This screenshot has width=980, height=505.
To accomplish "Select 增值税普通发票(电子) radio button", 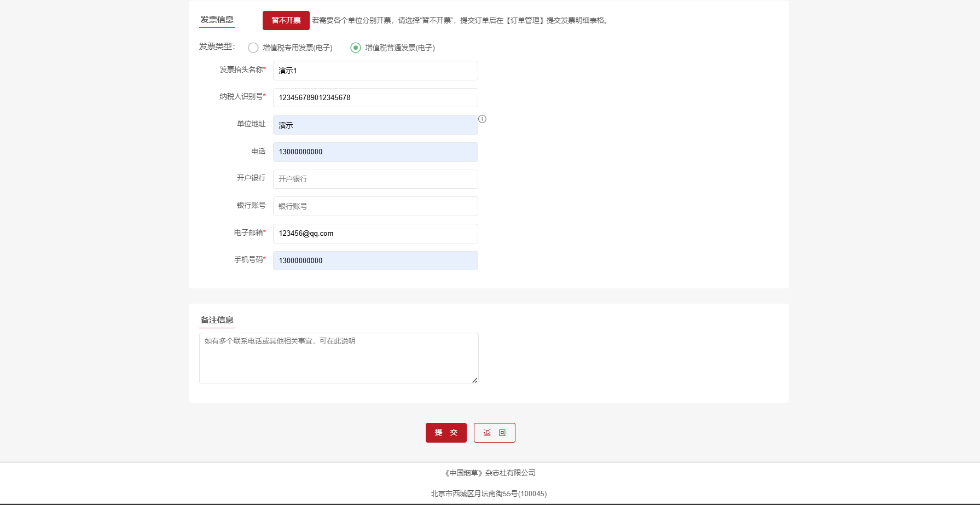I will pyautogui.click(x=356, y=48).
